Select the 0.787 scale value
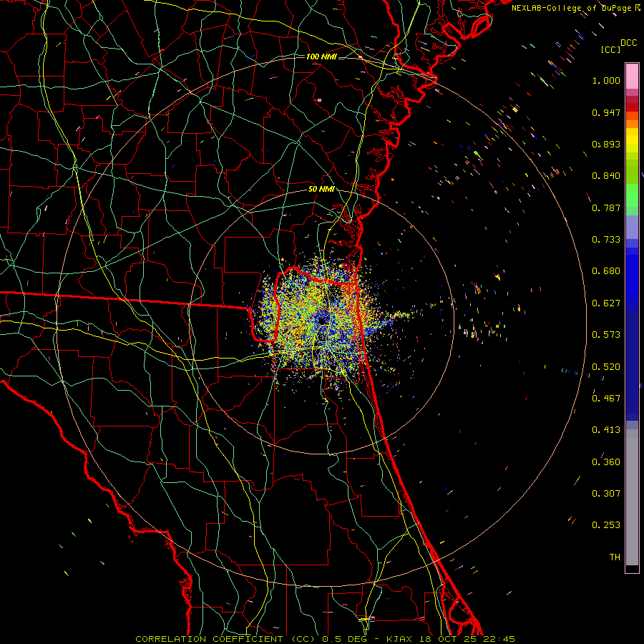Image resolution: width=644 pixels, height=644 pixels. pyautogui.click(x=606, y=208)
